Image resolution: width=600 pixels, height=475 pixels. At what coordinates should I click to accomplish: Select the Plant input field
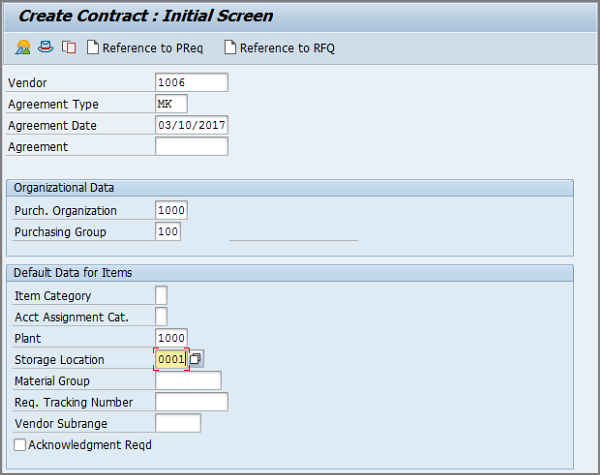(172, 338)
